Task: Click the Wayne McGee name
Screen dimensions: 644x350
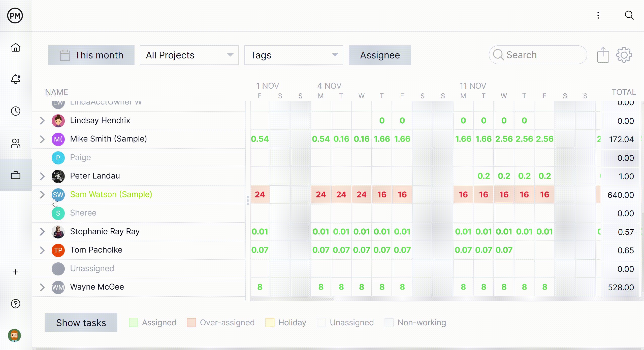Action: (97, 287)
